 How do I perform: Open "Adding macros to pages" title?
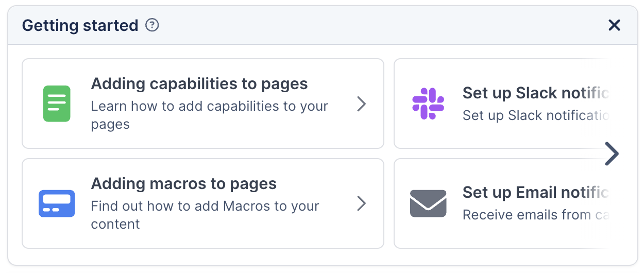click(183, 184)
